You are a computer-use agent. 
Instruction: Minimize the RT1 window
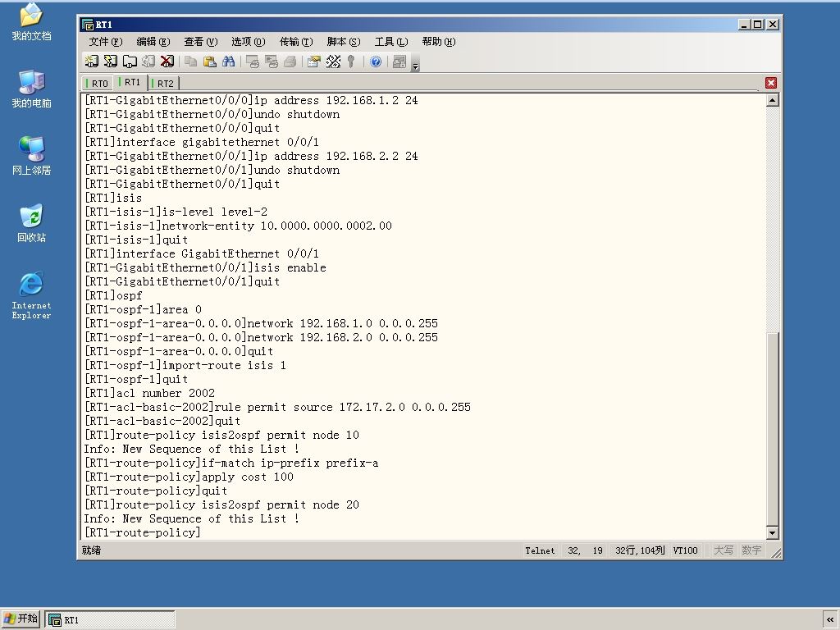[745, 25]
